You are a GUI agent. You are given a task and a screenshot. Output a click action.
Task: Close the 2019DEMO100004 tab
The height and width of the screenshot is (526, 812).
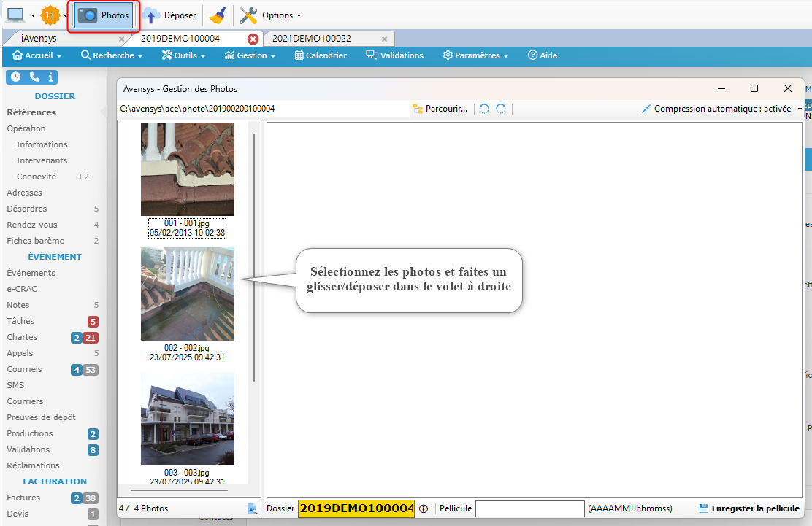tap(253, 39)
